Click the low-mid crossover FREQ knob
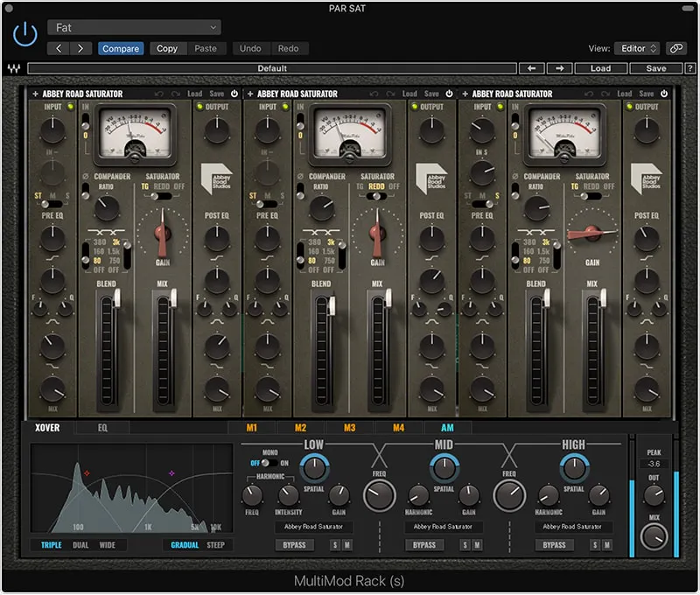This screenshot has width=700, height=595. pyautogui.click(x=380, y=495)
